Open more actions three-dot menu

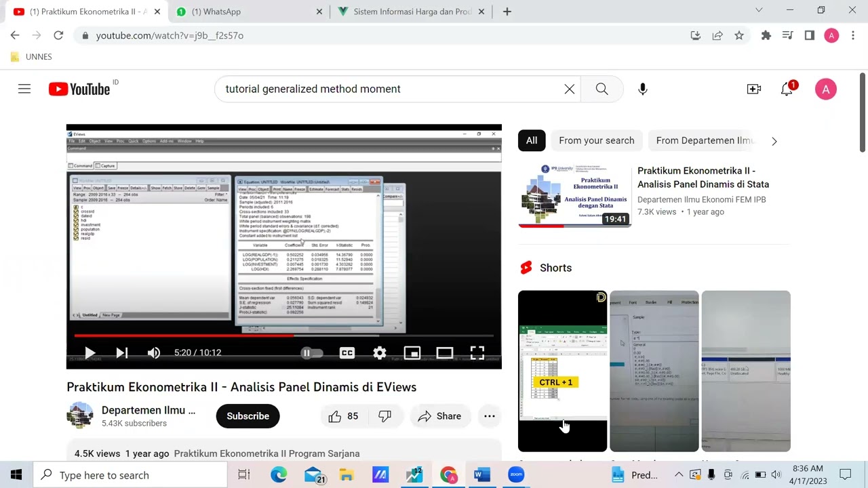pyautogui.click(x=490, y=416)
